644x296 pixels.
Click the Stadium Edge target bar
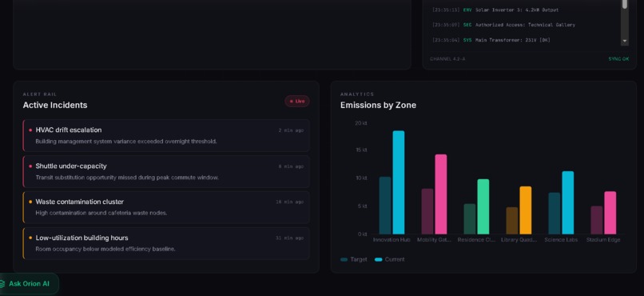click(x=597, y=220)
